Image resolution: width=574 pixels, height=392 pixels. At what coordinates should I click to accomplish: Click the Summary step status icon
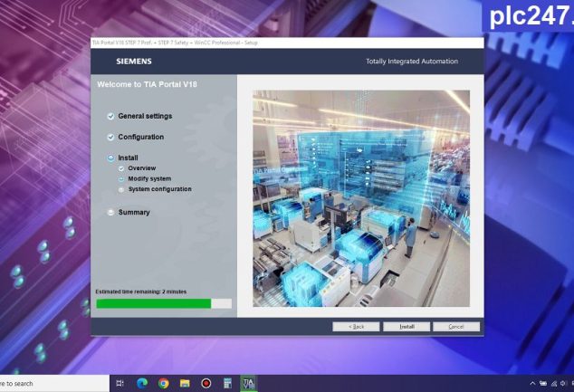point(110,212)
